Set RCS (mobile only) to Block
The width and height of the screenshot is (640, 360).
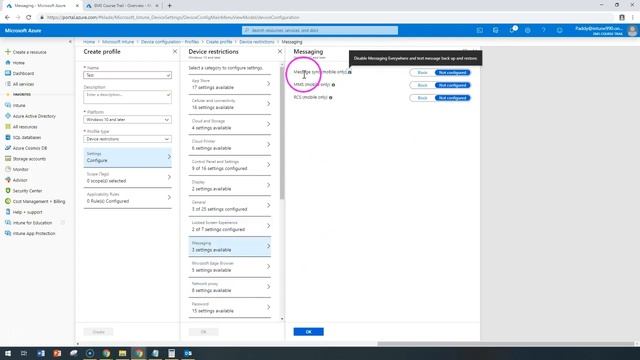[422, 98]
